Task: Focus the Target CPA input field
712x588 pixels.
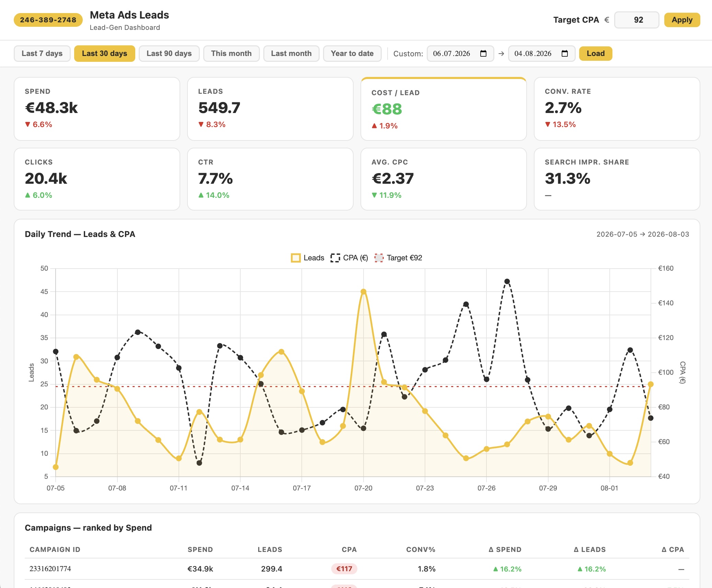Action: click(x=637, y=20)
